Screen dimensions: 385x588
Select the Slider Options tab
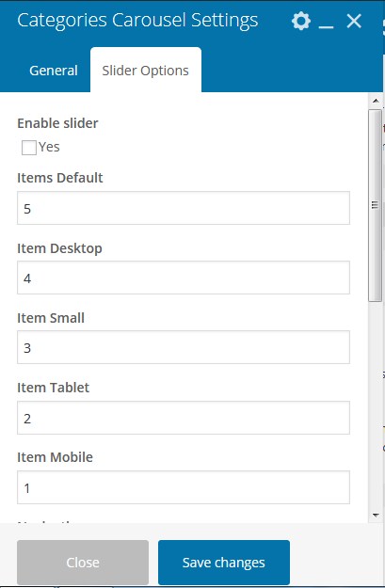point(146,71)
